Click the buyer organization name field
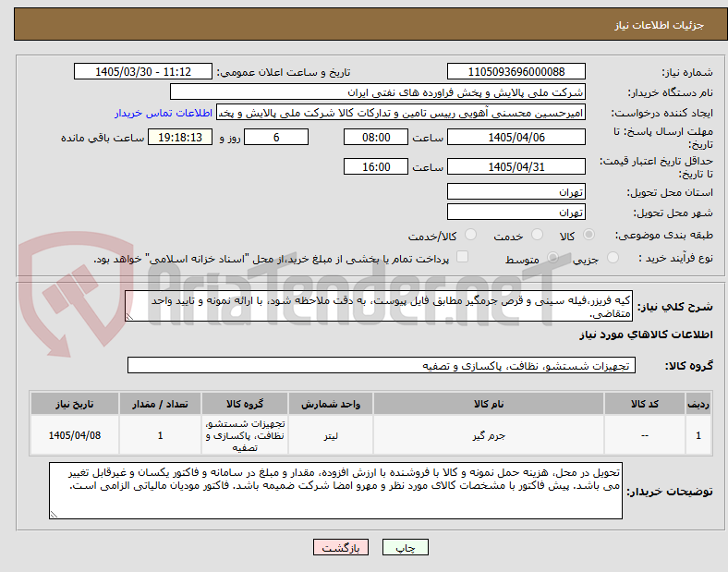This screenshot has height=572, width=728. coord(378,91)
